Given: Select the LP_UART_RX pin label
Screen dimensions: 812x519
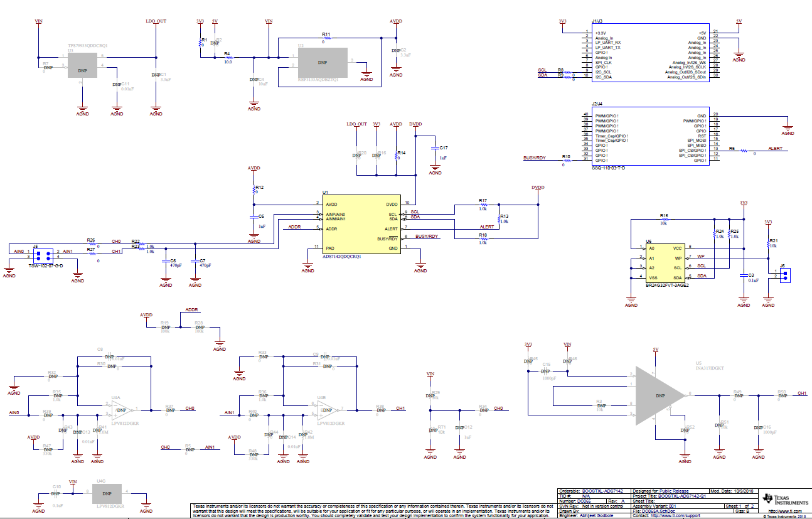Looking at the screenshot, I should tap(607, 43).
